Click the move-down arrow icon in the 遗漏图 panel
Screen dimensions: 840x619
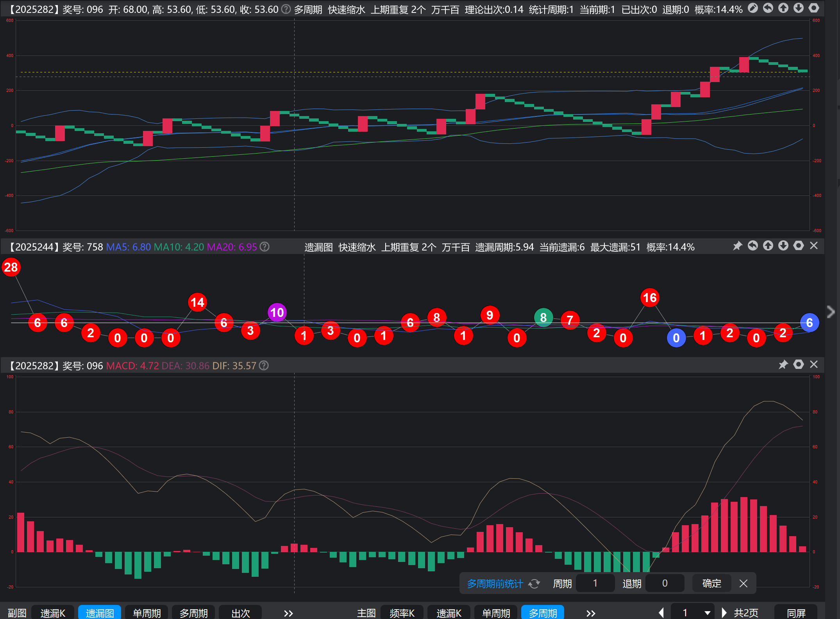783,246
